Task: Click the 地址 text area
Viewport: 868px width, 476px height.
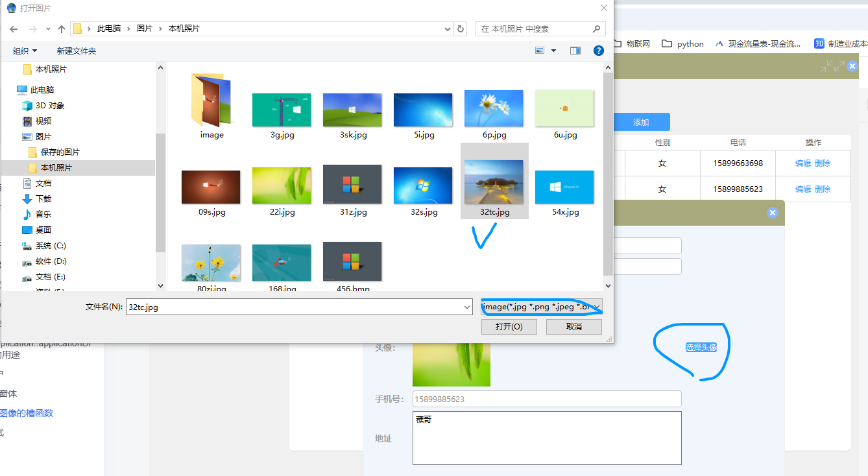Action: (x=547, y=438)
